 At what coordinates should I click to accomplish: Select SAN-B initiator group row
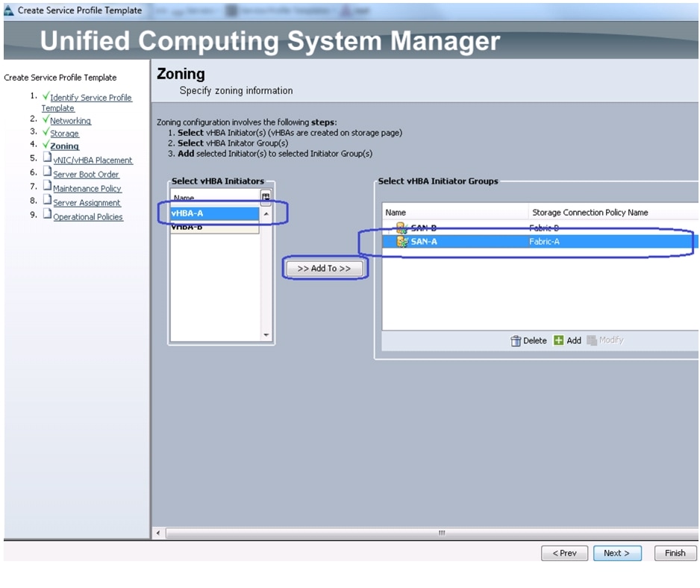[x=540, y=228]
